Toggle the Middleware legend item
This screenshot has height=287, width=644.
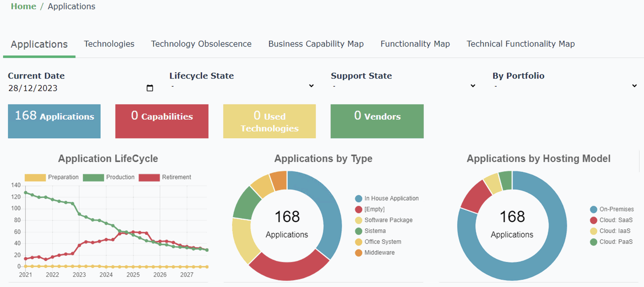(375, 252)
